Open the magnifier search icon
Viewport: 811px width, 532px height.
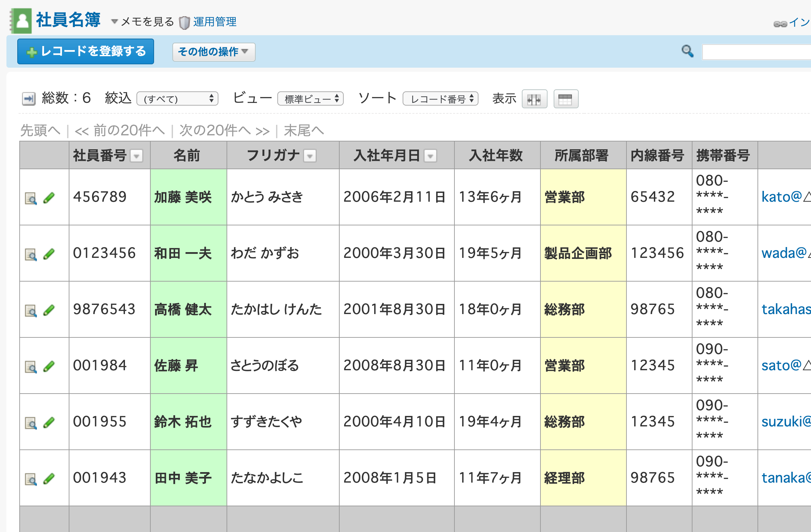(x=687, y=51)
